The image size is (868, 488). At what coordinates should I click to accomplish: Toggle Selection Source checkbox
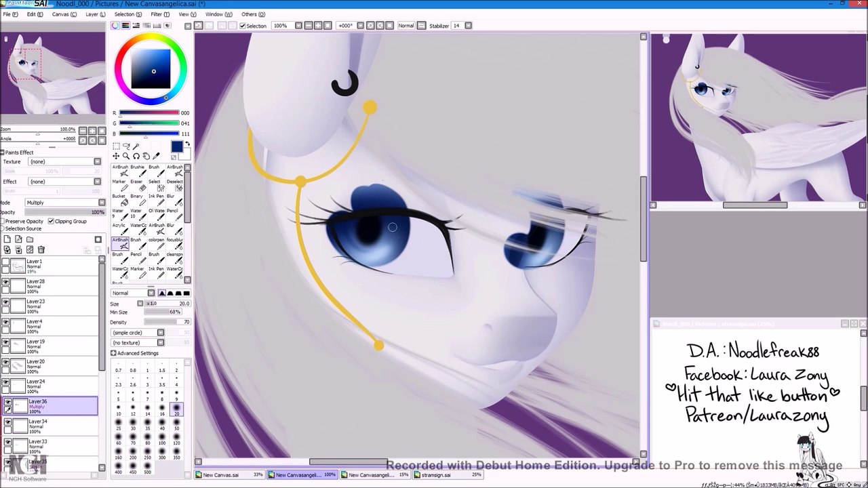[x=3, y=228]
